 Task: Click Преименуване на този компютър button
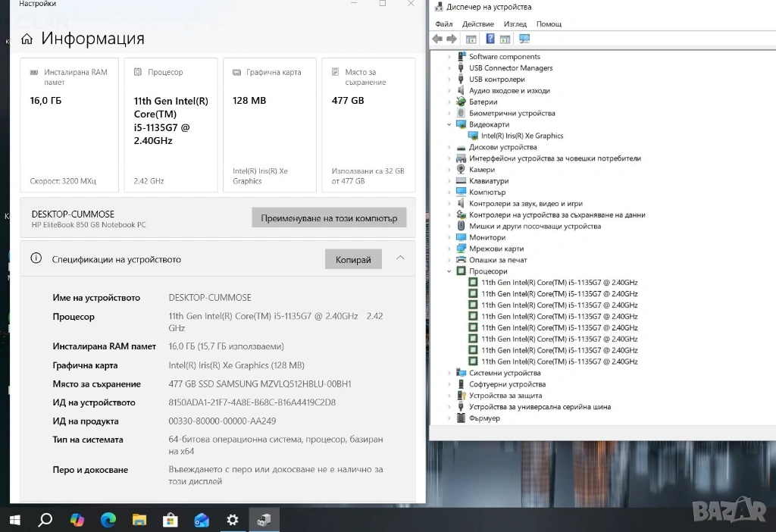329,217
